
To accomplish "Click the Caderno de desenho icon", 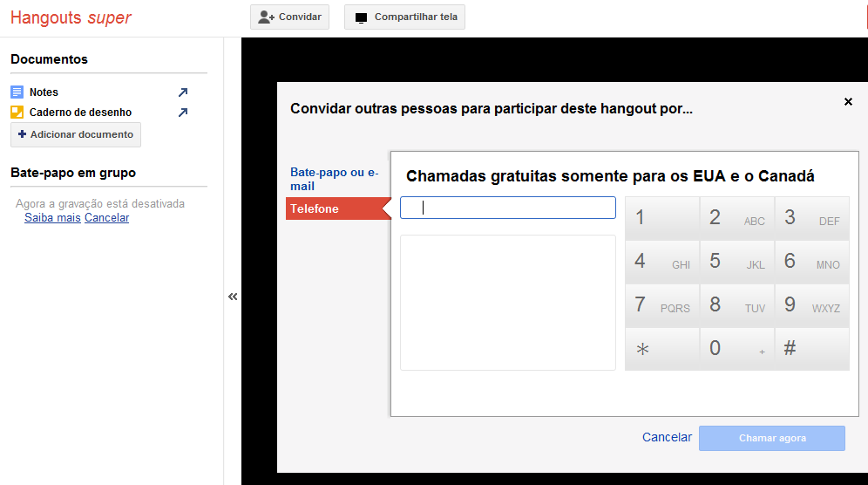I will (17, 112).
